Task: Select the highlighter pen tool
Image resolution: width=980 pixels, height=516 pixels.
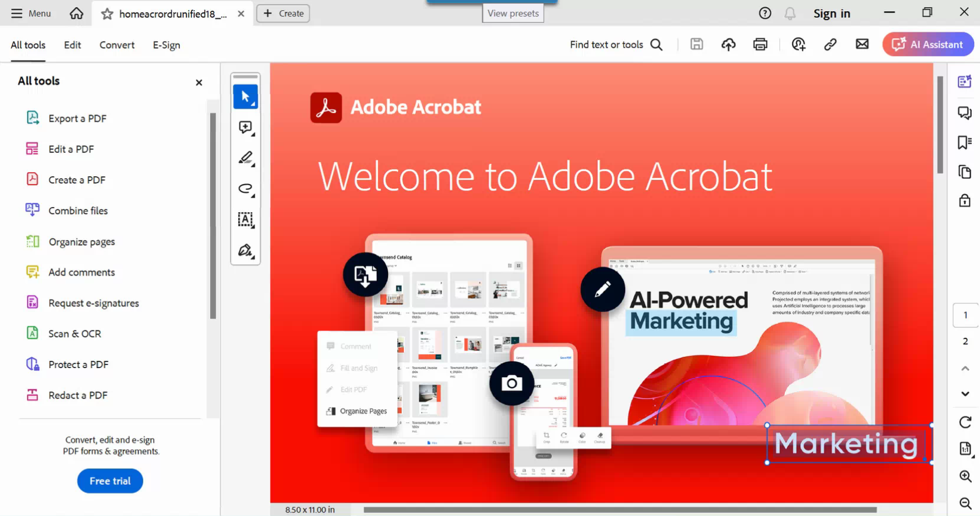Action: click(245, 158)
